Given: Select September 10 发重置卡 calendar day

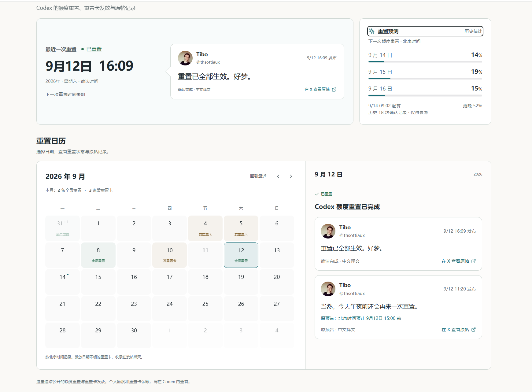Looking at the screenshot, I should [170, 255].
